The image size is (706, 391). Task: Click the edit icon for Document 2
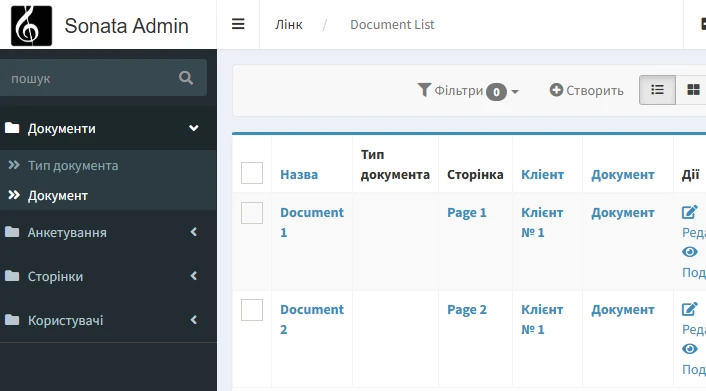click(x=689, y=309)
